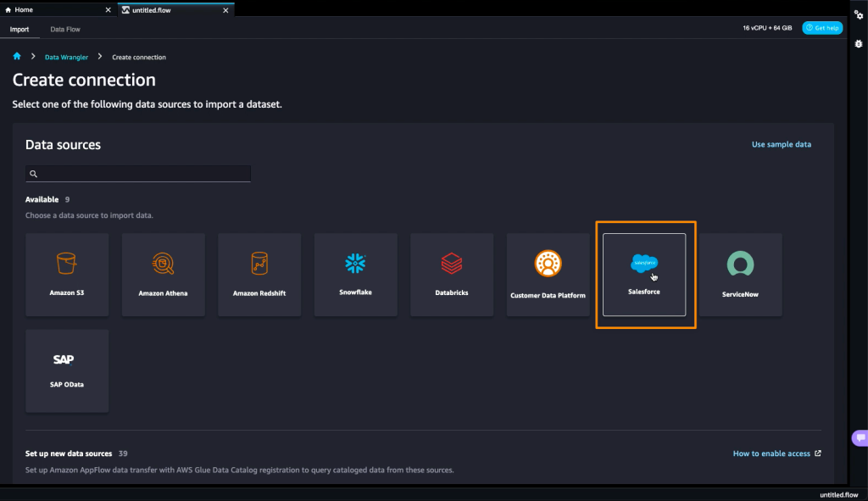Click the Data Wrangler breadcrumb link
Image resolution: width=868 pixels, height=501 pixels.
66,57
